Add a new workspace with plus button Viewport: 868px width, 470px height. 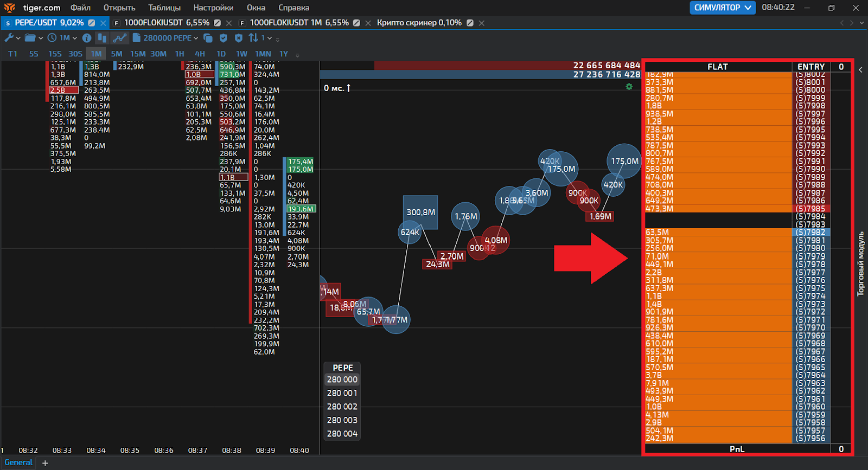pyautogui.click(x=45, y=463)
